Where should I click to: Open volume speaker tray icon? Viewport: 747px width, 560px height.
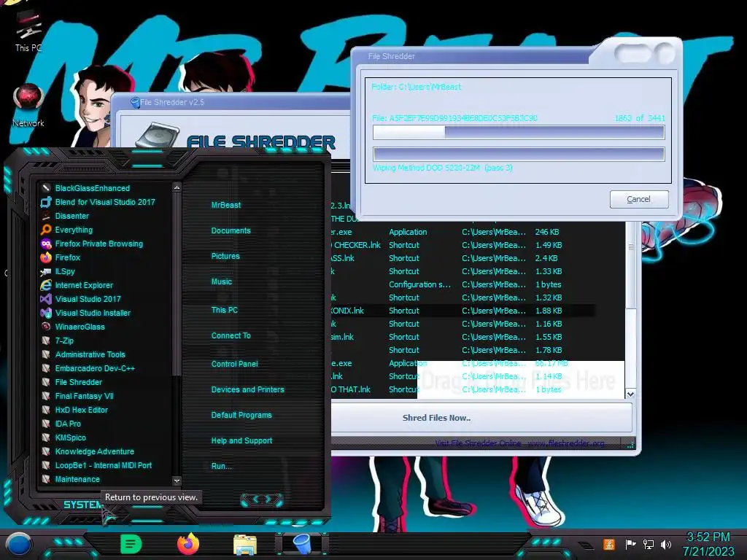(666, 544)
